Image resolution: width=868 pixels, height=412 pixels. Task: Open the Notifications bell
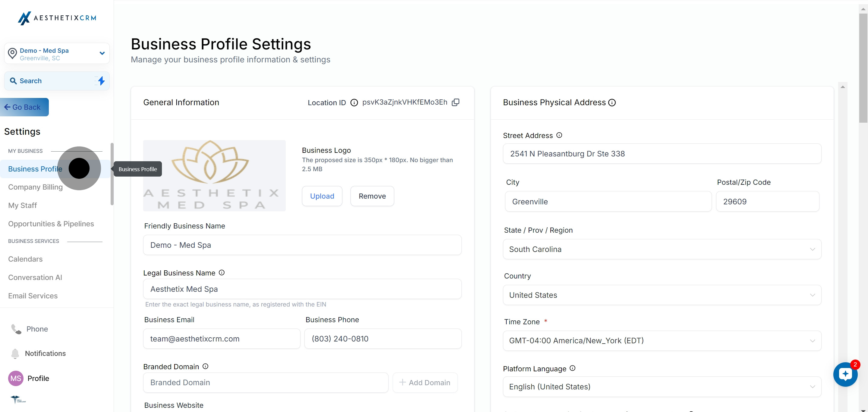point(15,354)
